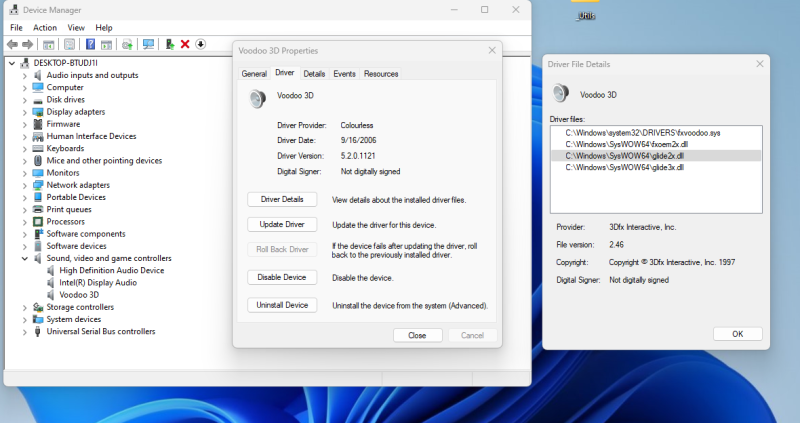The height and width of the screenshot is (423, 800).
Task: Switch to the Resources tab
Action: pos(381,73)
